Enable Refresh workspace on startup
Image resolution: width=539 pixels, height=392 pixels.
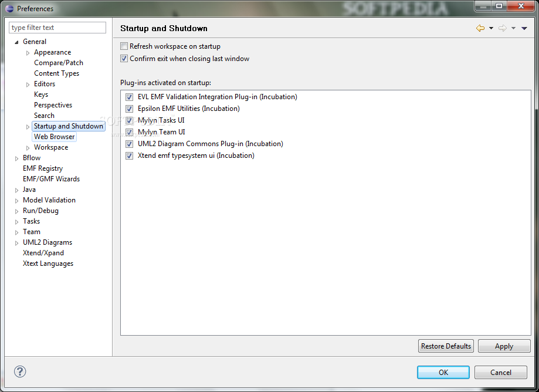point(124,46)
